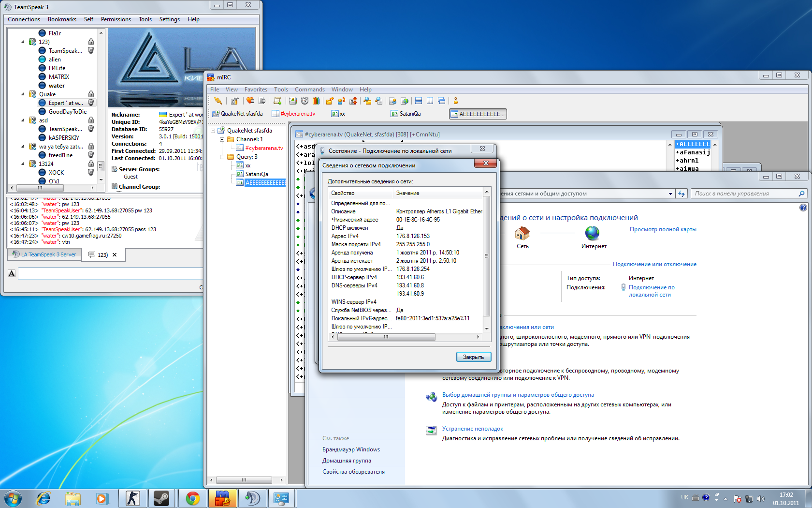Click the horizontal scrollbar in network details list

click(386, 337)
